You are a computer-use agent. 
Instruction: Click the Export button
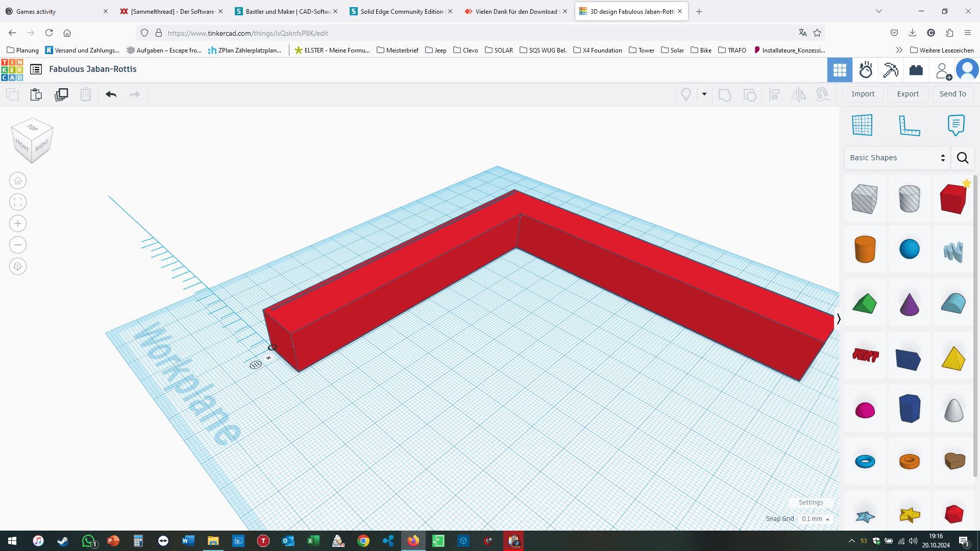click(908, 94)
